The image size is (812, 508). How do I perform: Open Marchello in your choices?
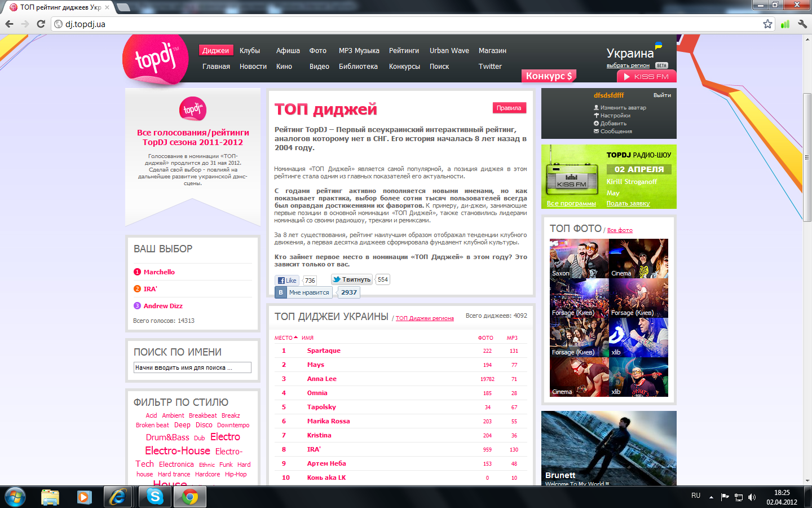click(x=159, y=272)
